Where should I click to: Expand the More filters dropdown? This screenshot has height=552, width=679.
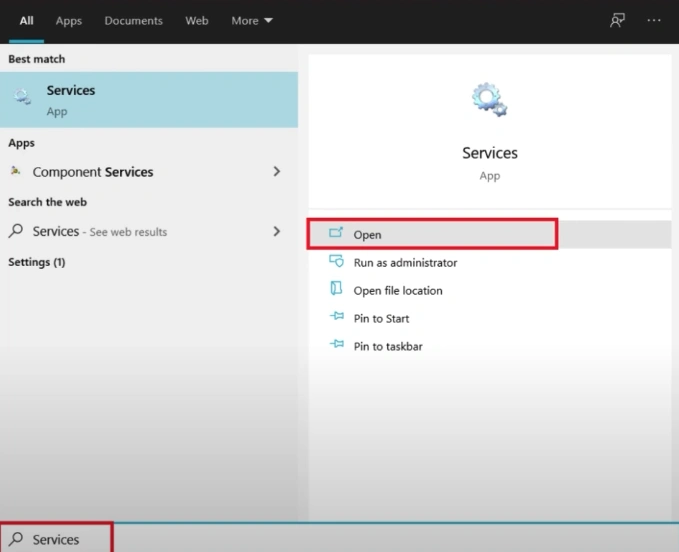(x=252, y=21)
